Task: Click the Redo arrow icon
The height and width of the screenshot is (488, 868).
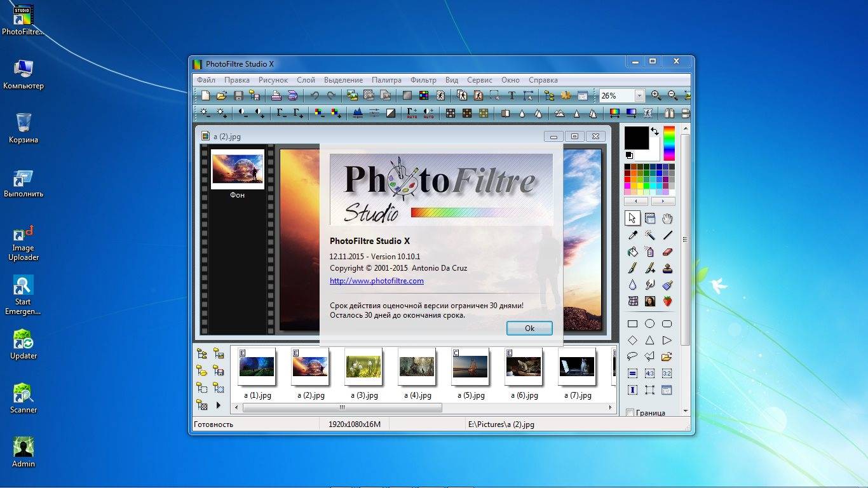Action: [x=331, y=95]
